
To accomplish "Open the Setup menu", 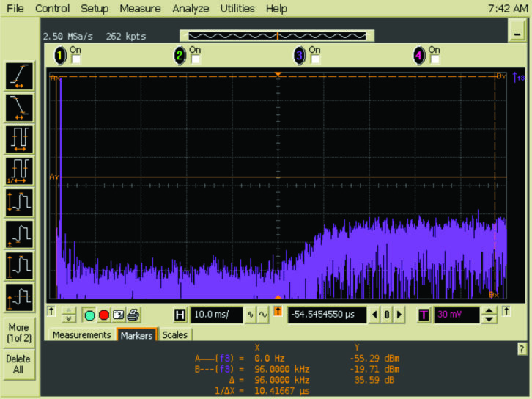I will pyautogui.click(x=95, y=8).
